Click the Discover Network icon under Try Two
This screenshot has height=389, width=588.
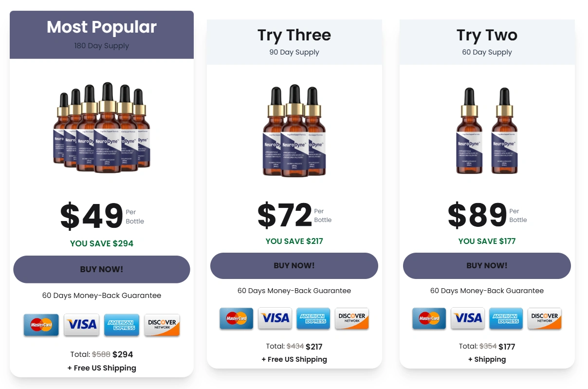coord(544,318)
